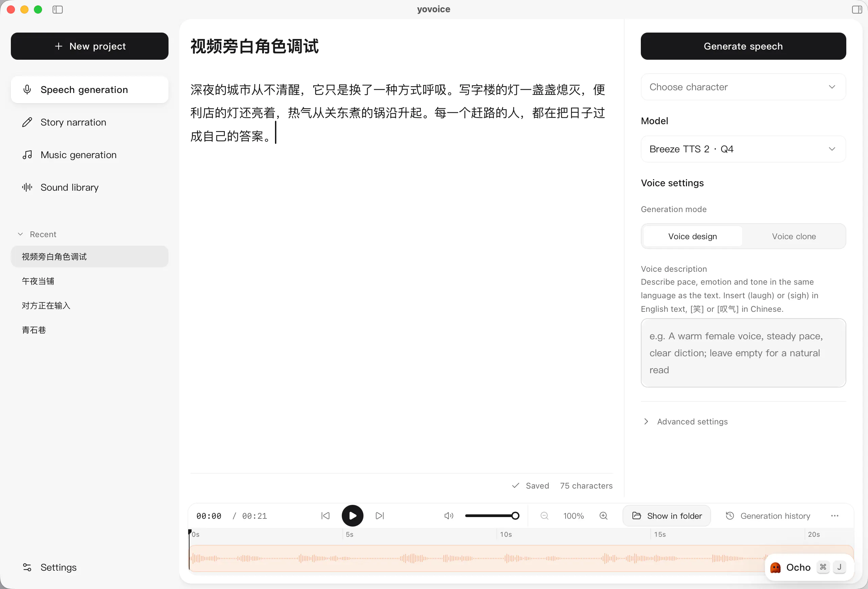This screenshot has height=589, width=868.
Task: Select Voice clone mode
Action: 794,236
